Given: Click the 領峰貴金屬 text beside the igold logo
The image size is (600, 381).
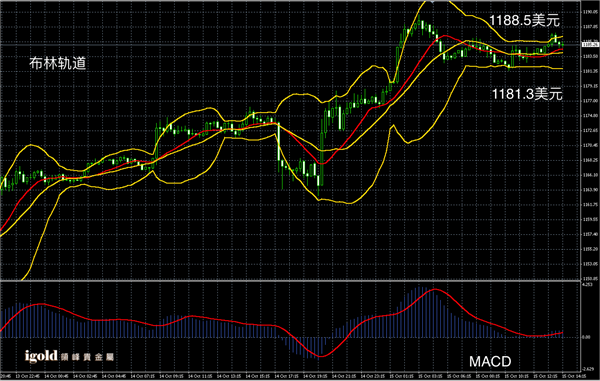Looking at the screenshot, I should tap(87, 357).
